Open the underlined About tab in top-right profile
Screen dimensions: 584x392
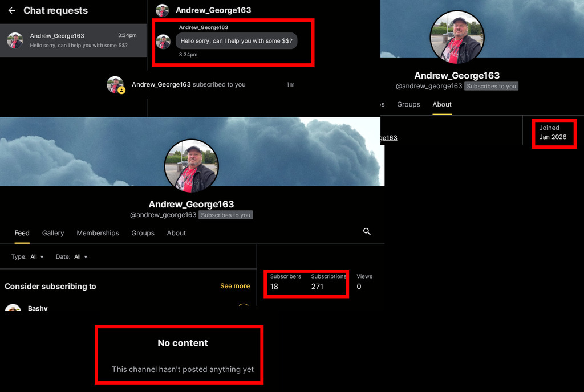[442, 104]
